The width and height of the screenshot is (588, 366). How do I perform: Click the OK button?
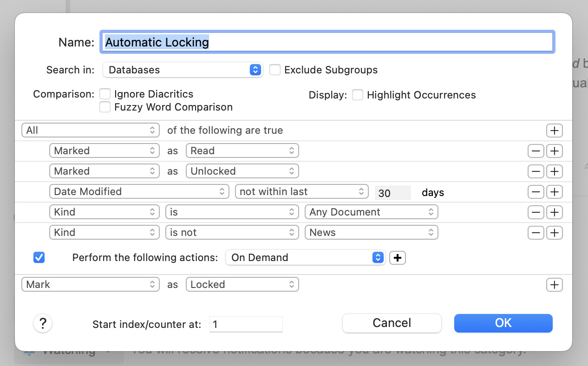503,323
